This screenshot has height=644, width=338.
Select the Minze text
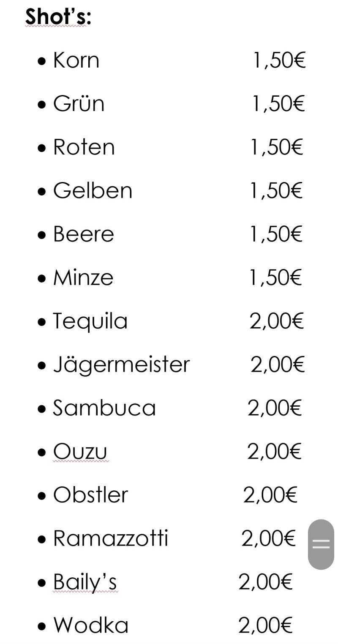click(x=83, y=278)
